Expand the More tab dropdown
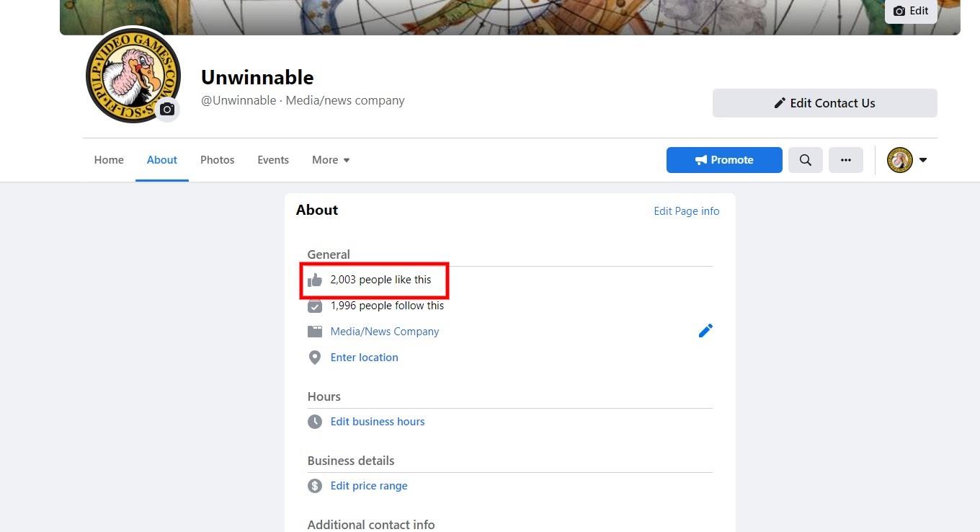 331,160
